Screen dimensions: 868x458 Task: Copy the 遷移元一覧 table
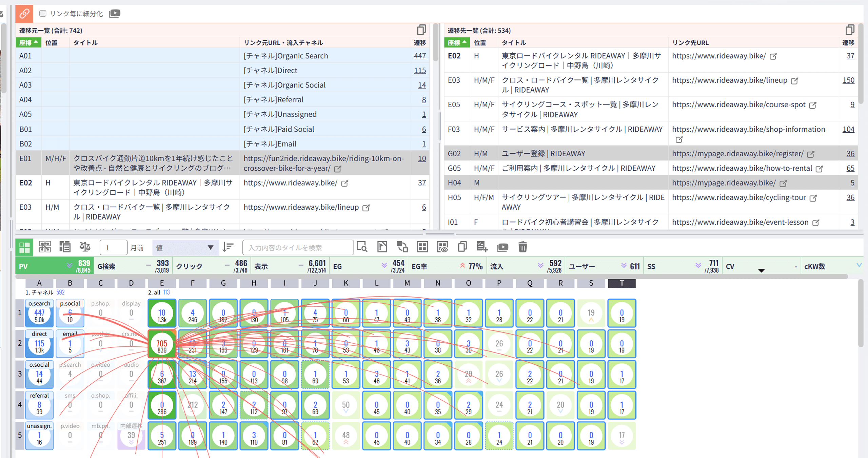click(421, 30)
